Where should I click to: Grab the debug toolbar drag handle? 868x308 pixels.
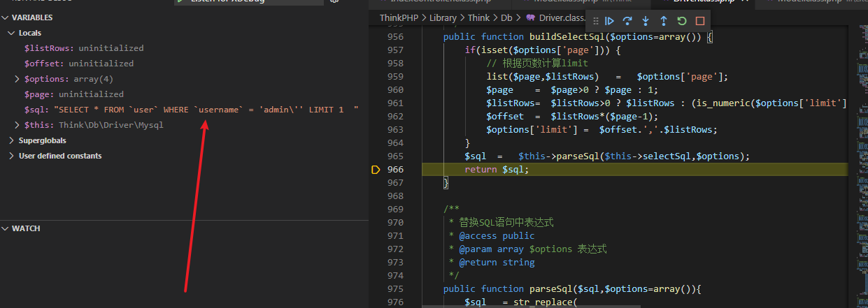596,21
